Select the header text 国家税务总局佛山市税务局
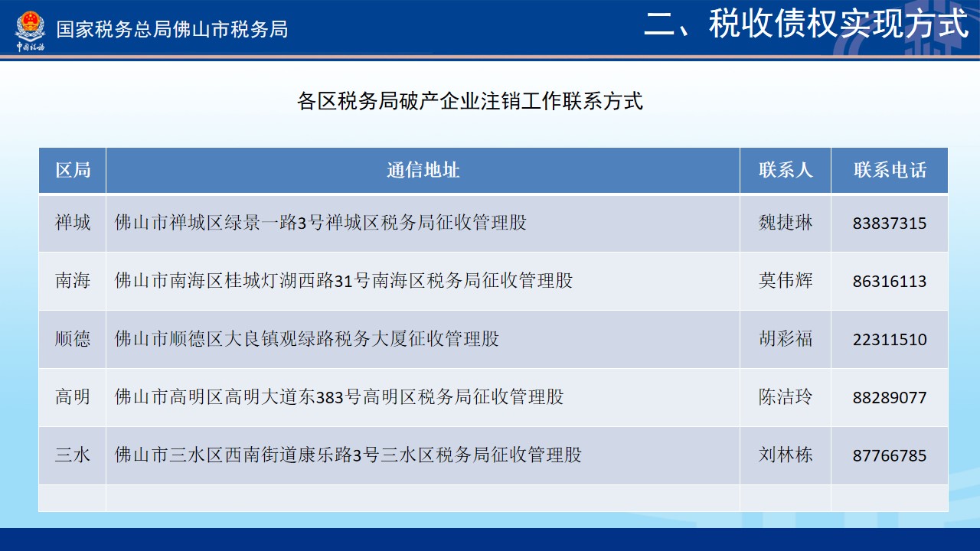The height and width of the screenshot is (551, 980). pos(172,30)
